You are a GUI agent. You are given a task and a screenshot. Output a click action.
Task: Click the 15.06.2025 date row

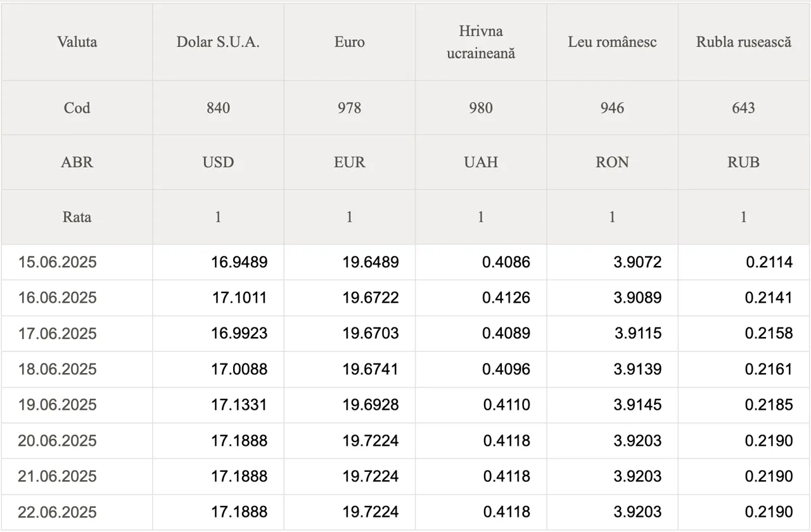point(58,262)
